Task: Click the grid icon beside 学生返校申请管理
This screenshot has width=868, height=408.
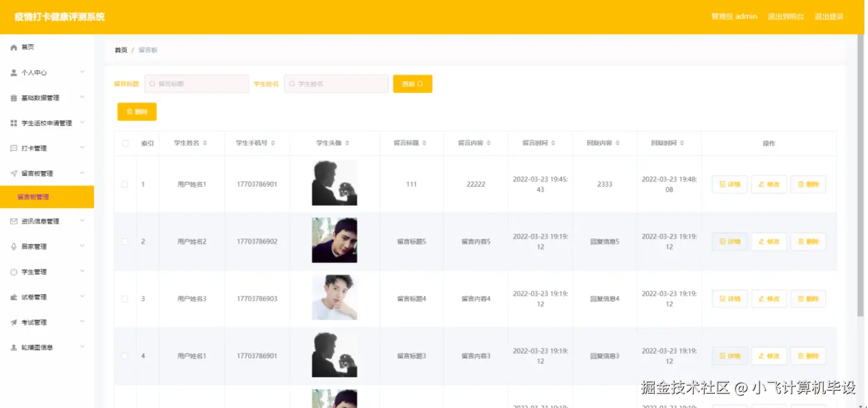Action: click(x=14, y=123)
